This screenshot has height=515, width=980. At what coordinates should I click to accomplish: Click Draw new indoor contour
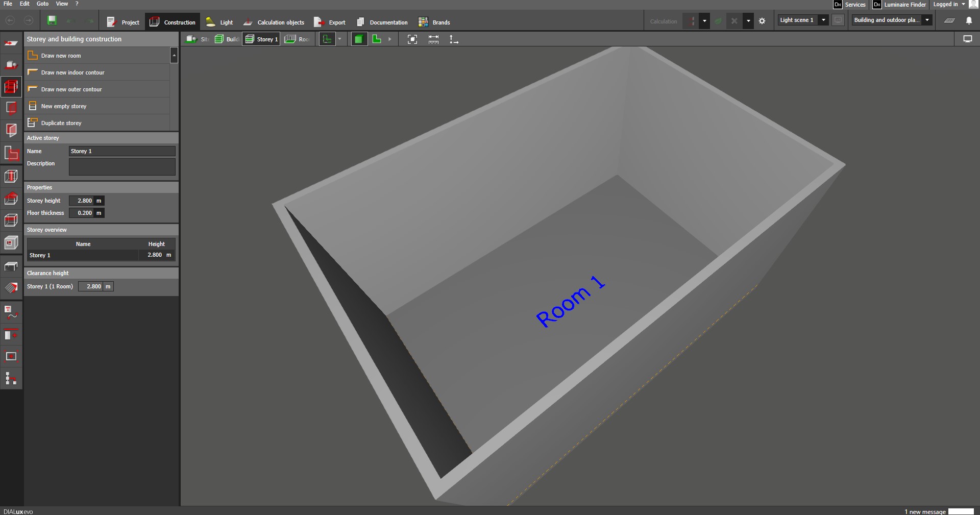pos(72,72)
